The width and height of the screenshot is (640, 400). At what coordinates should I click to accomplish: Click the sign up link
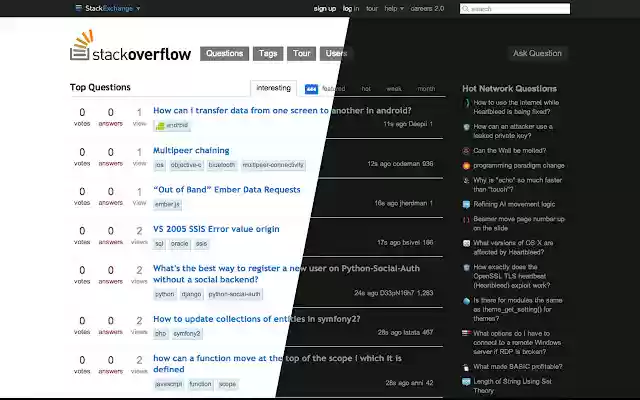325,9
